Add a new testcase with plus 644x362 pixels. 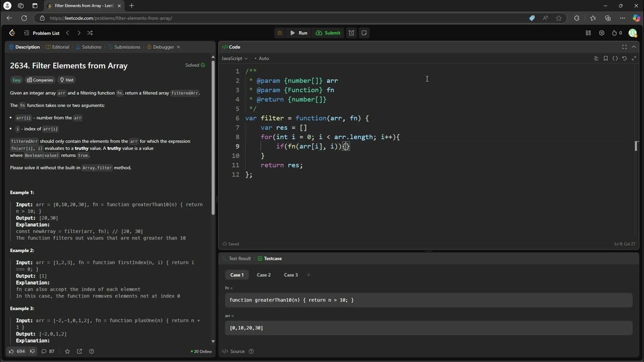pos(308,275)
